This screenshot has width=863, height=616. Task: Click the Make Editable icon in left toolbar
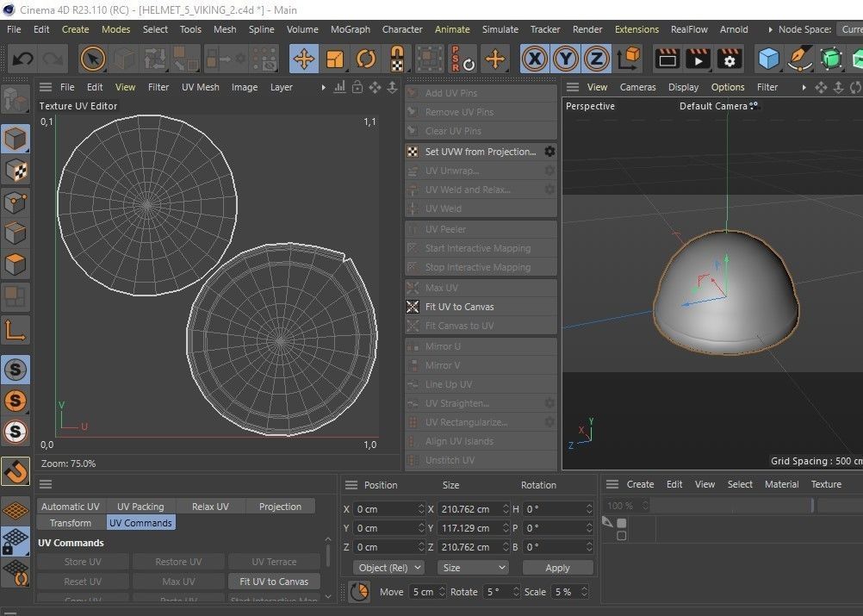click(15, 100)
